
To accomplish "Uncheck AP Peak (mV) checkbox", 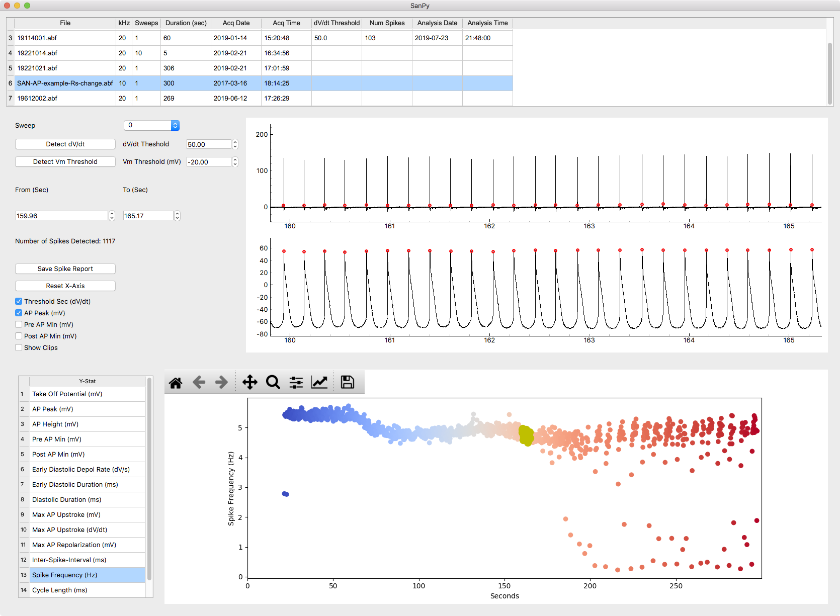I will pos(19,313).
